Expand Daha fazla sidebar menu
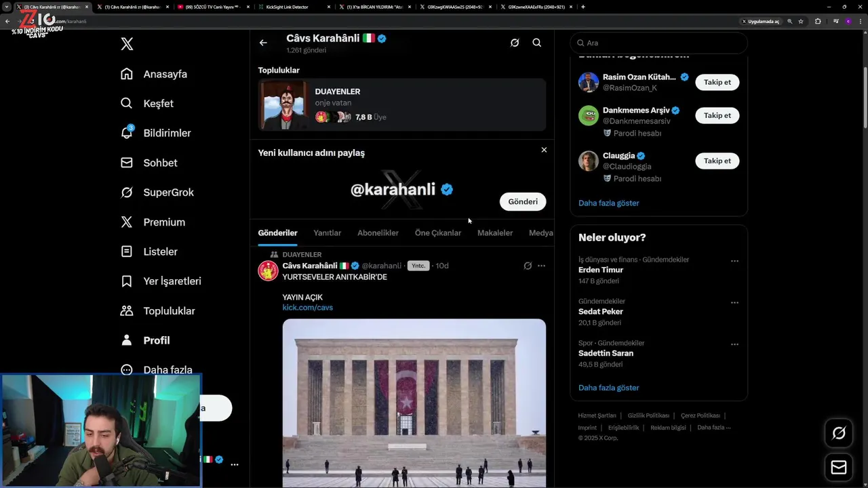868x488 pixels. (x=156, y=370)
